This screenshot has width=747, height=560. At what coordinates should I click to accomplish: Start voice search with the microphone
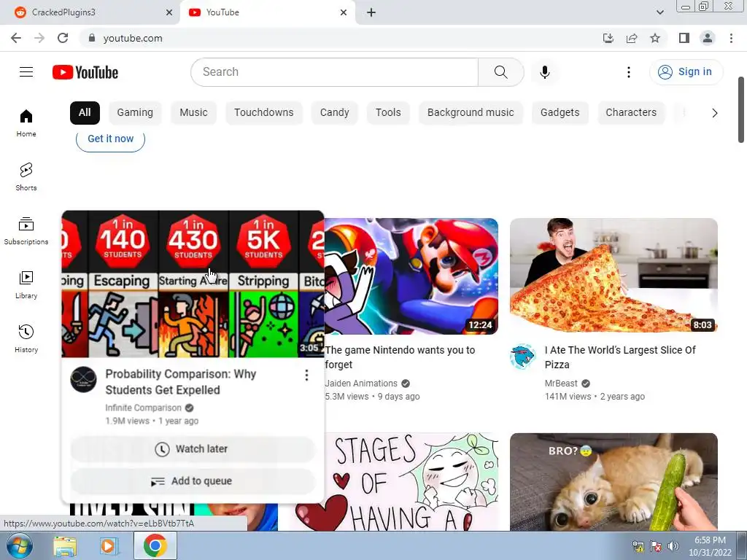(545, 72)
